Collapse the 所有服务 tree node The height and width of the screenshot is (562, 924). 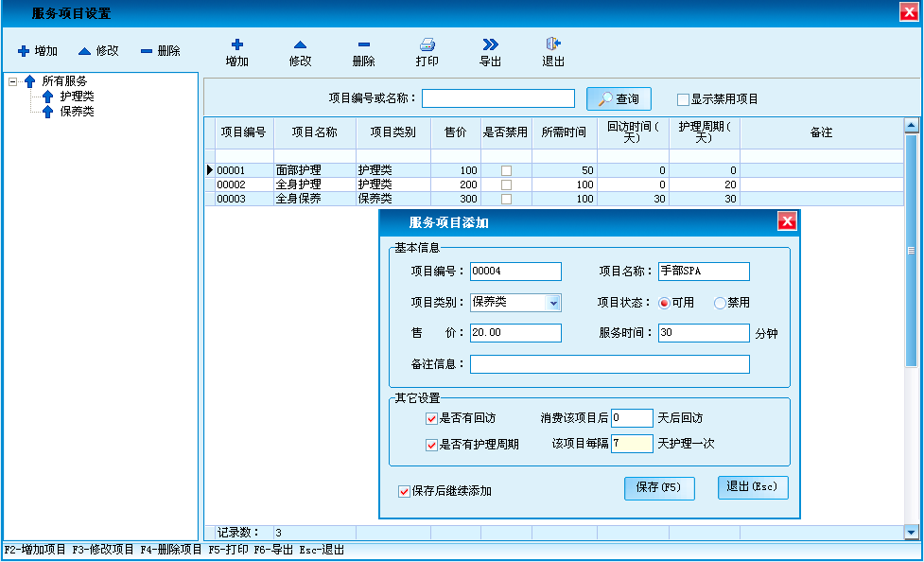(x=13, y=82)
